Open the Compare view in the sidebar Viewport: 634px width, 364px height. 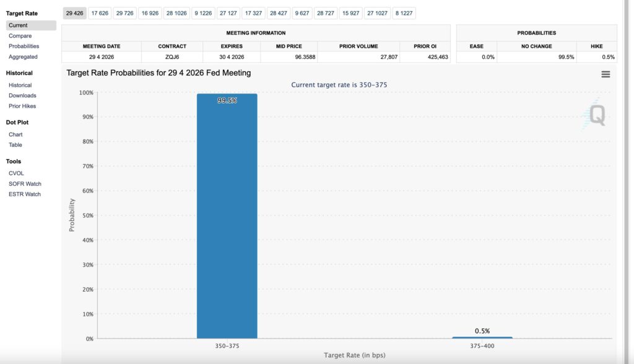[20, 36]
